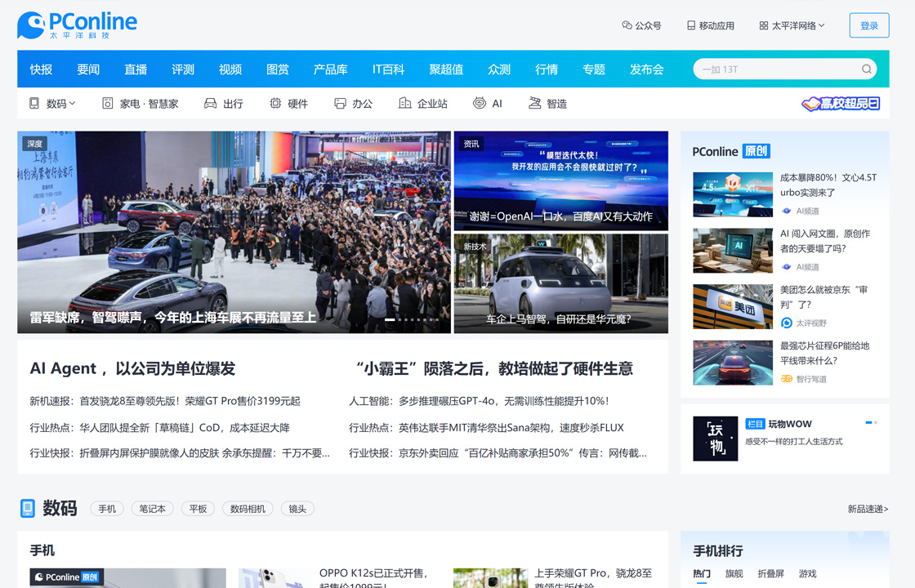Open the 征程6P article thumbnail
The height and width of the screenshot is (588, 915).
pos(732,363)
